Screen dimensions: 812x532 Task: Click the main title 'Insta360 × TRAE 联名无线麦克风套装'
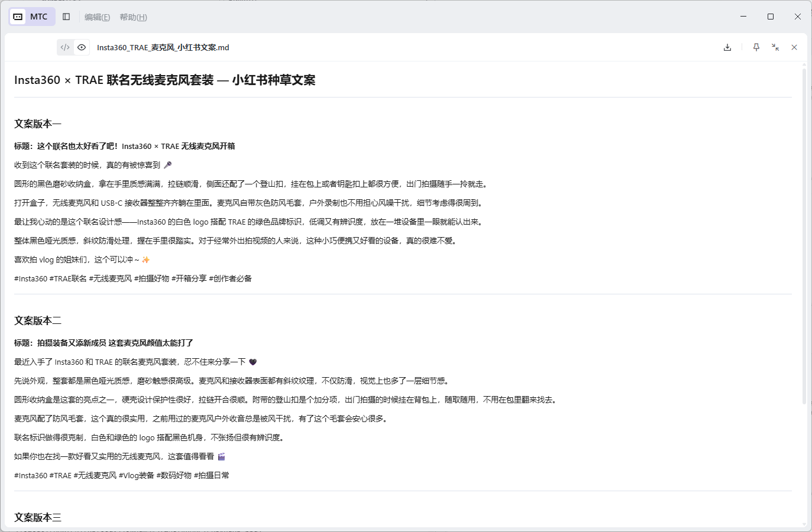coord(114,80)
